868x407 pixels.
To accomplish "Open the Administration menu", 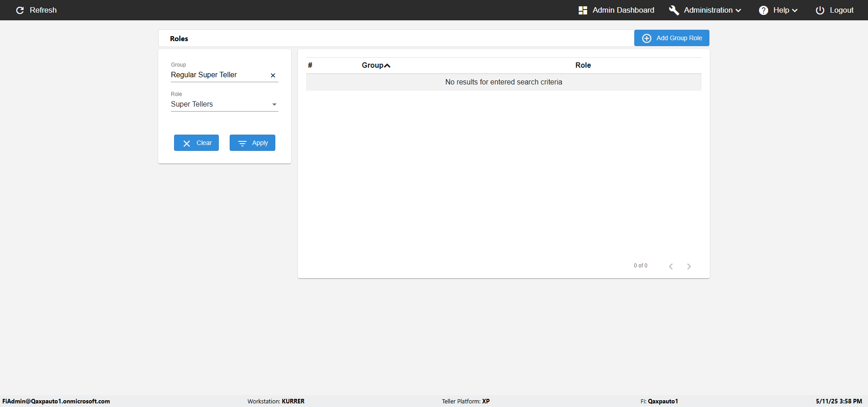I will coord(705,10).
